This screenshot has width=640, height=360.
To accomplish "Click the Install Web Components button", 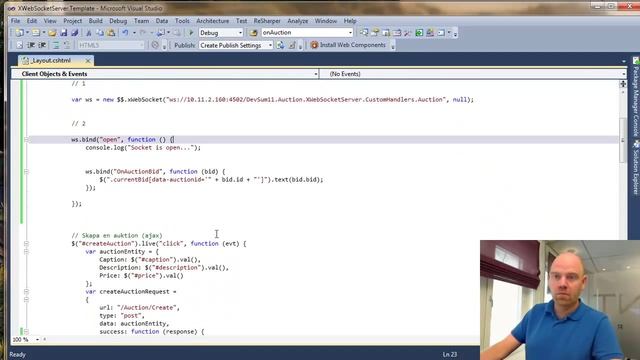I will point(348,45).
